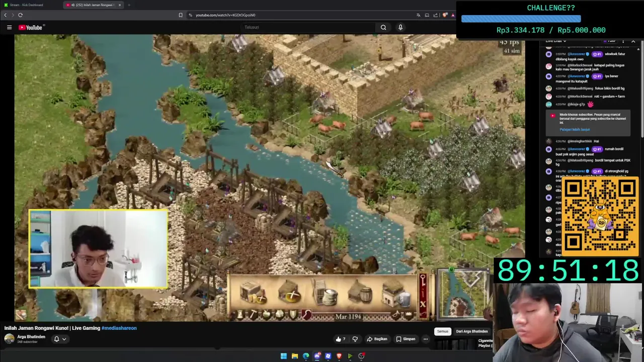The width and height of the screenshot is (644, 362).
Task: Like the video with thumbs up
Action: (341, 339)
